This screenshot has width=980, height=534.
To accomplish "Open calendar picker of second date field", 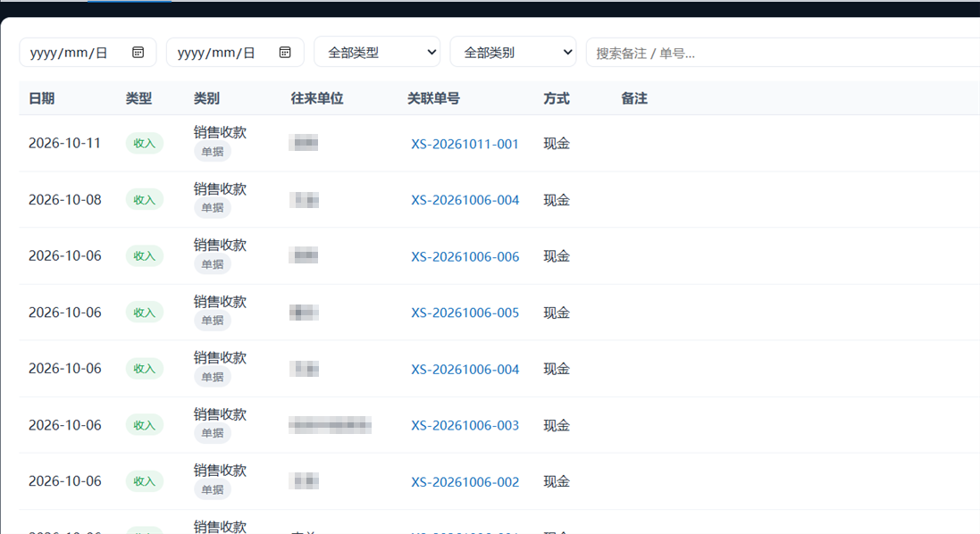I will [x=285, y=53].
